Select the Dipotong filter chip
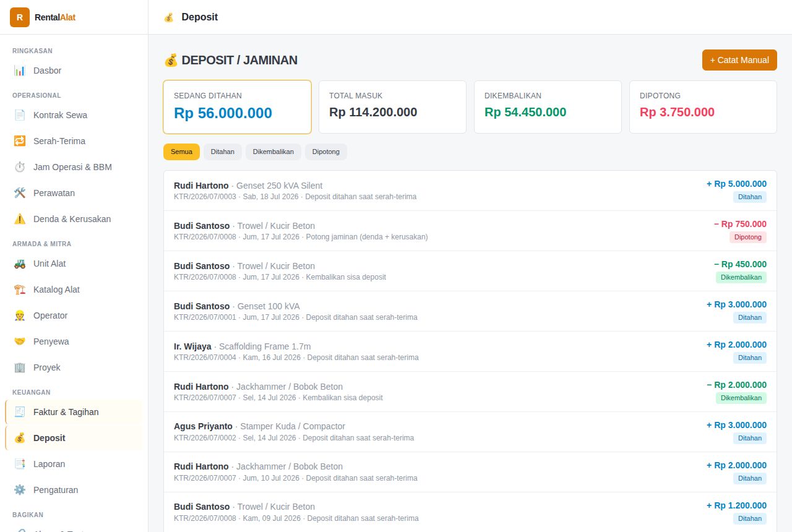The height and width of the screenshot is (532, 792). click(x=326, y=152)
